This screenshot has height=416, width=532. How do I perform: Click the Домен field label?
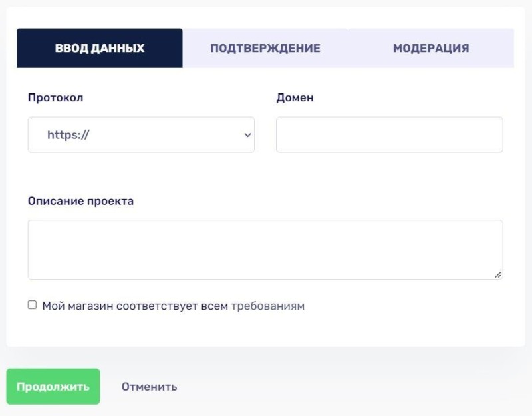(x=295, y=97)
